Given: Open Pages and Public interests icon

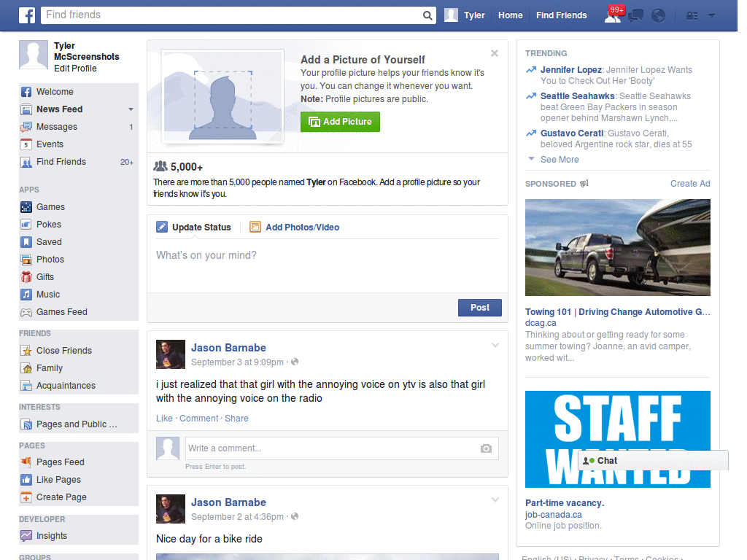Looking at the screenshot, I should pos(26,424).
